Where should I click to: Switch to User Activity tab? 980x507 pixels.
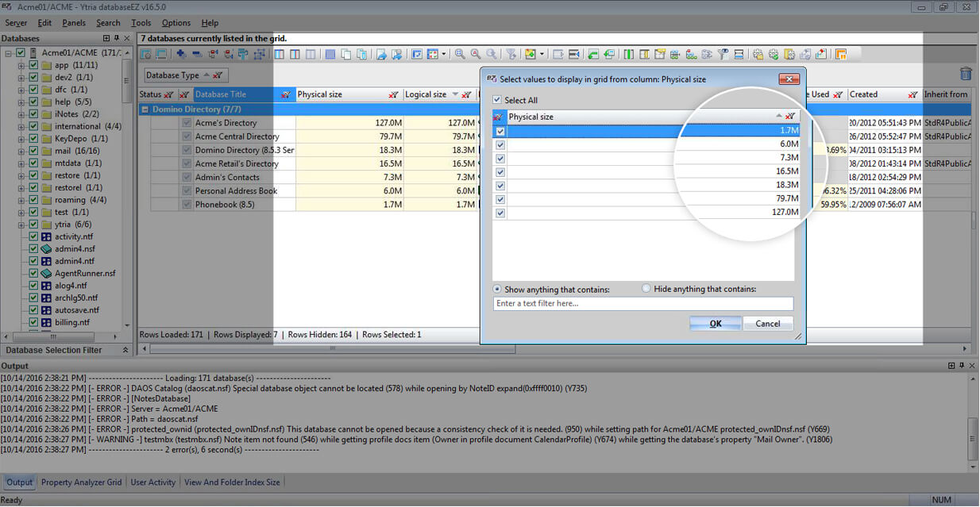[153, 482]
